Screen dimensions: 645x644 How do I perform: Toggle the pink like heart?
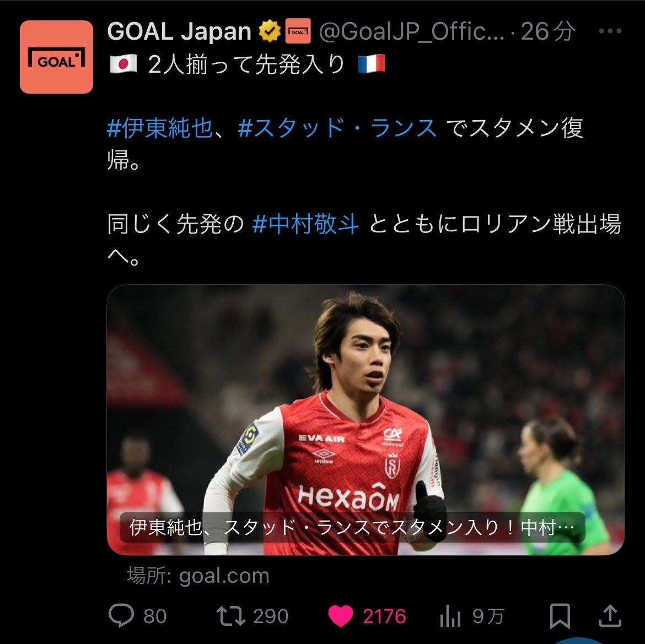[340, 616]
